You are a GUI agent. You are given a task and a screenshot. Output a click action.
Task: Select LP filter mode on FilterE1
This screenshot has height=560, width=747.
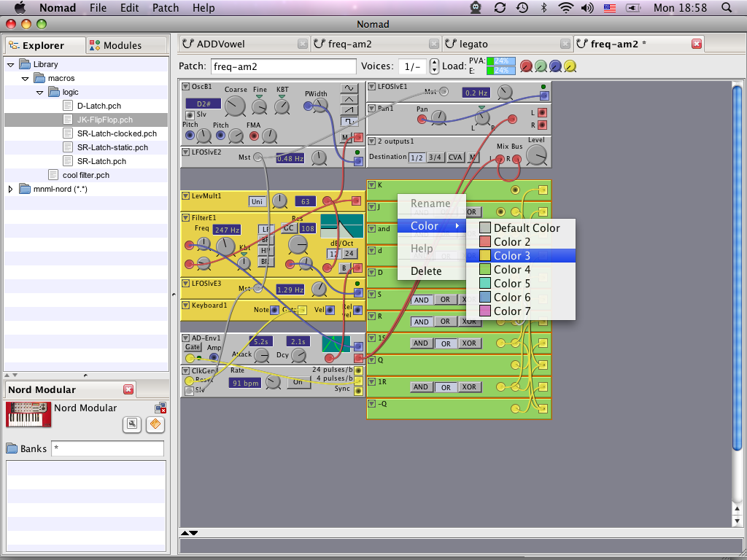point(266,228)
